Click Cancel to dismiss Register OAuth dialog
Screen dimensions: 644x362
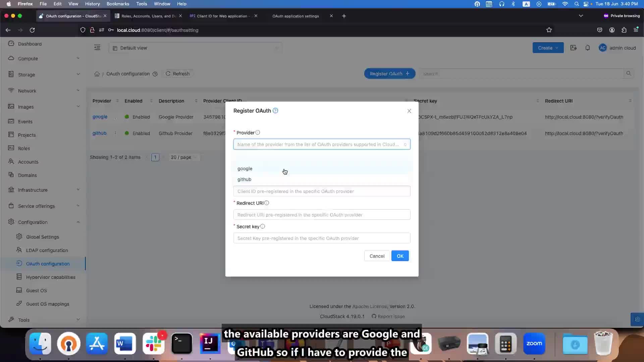click(x=377, y=256)
